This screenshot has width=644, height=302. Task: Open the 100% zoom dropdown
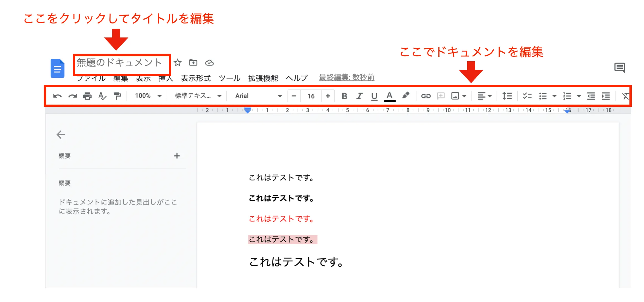(x=148, y=96)
